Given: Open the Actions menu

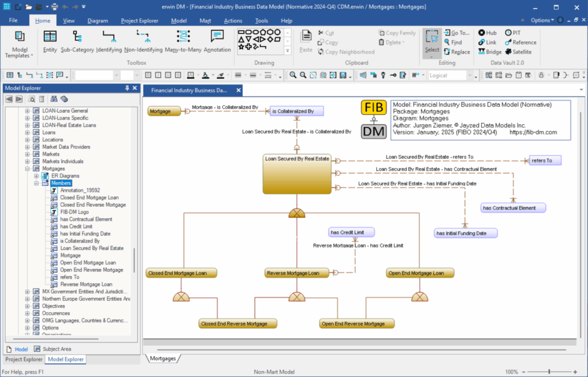Looking at the screenshot, I should (233, 20).
